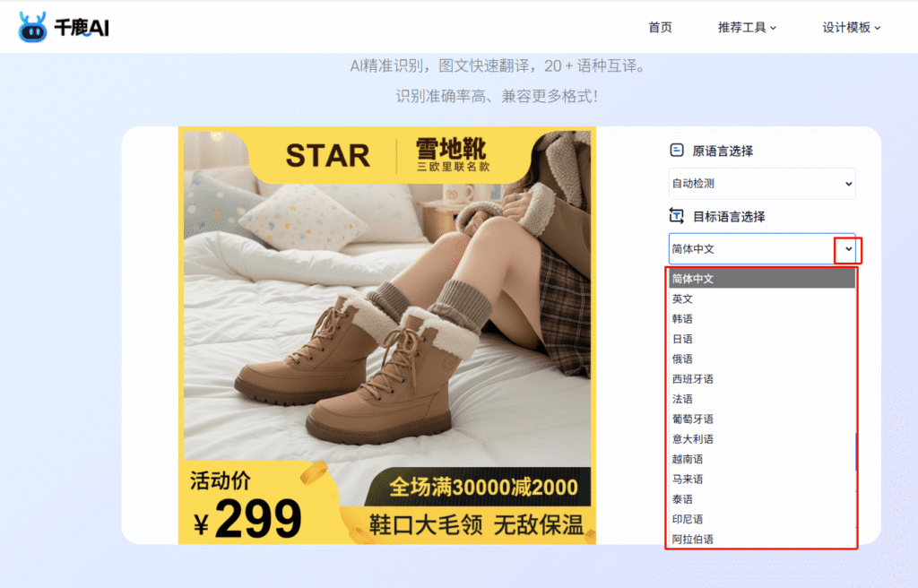Image resolution: width=918 pixels, height=588 pixels.
Task: Select 越南语 from the options
Action: point(688,459)
